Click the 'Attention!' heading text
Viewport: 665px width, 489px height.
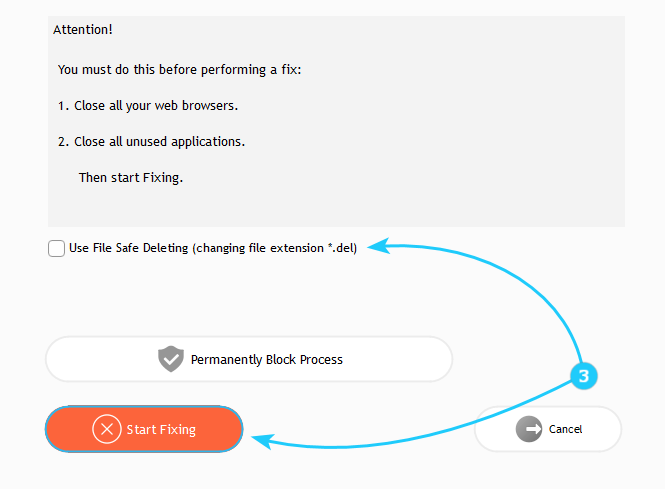point(83,30)
